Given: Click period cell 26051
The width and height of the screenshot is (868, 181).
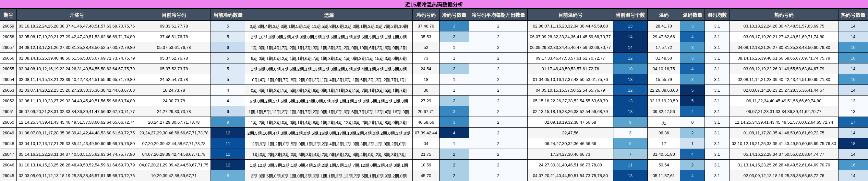Looking at the screenshot, I should (8, 111).
